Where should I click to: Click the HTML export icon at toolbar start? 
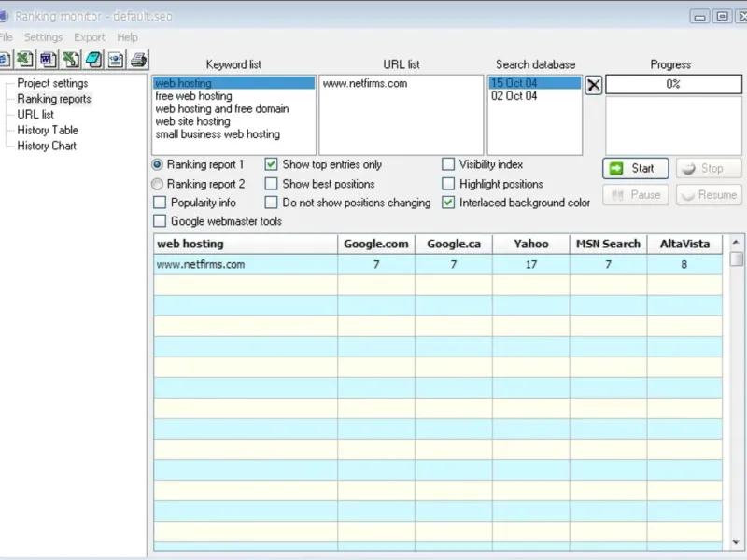point(5,61)
